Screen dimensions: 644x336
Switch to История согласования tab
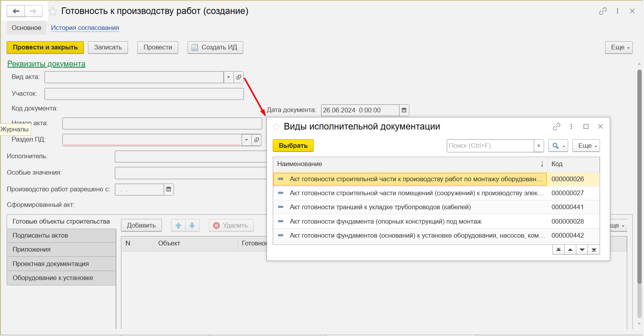(x=85, y=28)
